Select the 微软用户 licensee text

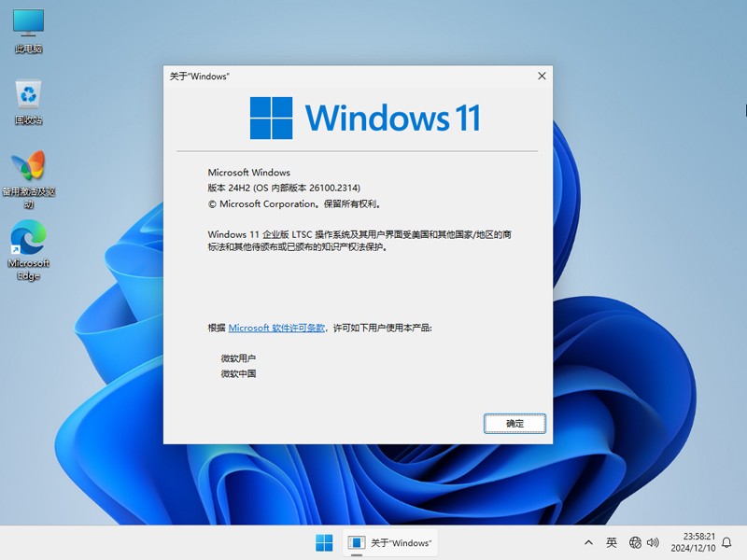coord(238,358)
